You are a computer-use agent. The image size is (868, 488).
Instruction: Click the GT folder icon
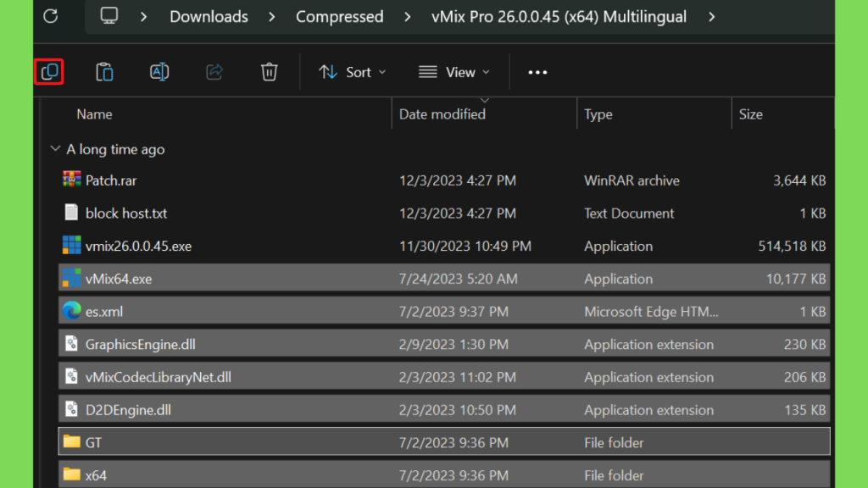71,441
